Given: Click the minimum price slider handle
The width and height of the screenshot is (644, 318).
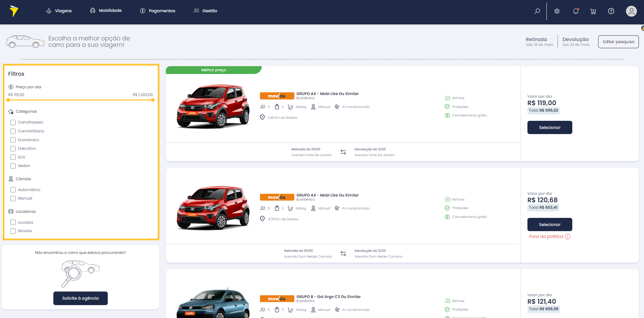Looking at the screenshot, I should point(8,100).
